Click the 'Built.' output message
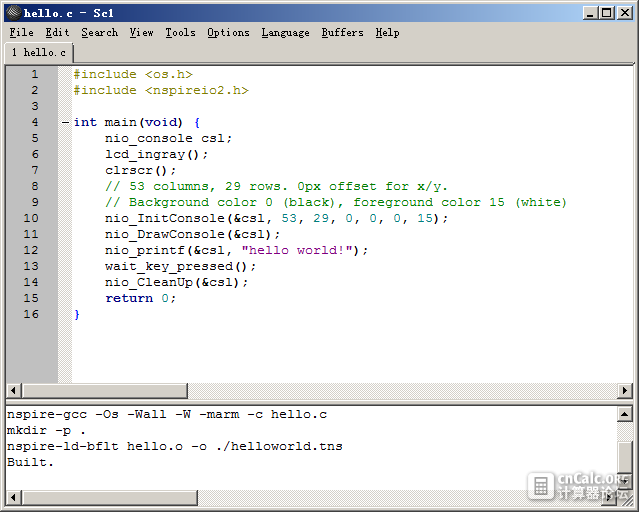The height and width of the screenshot is (512, 639). (x=30, y=462)
